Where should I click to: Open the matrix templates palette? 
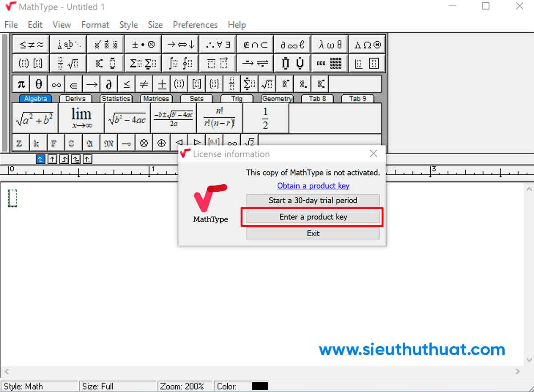click(x=330, y=64)
